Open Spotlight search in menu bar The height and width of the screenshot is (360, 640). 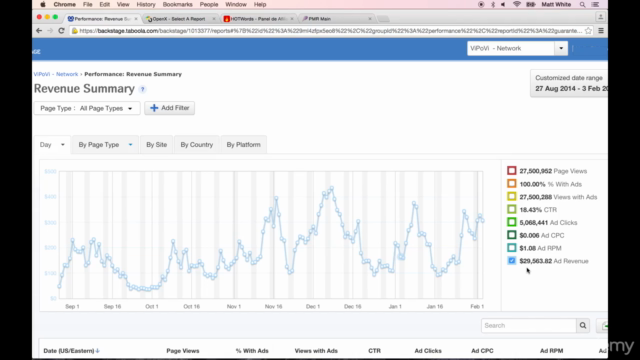582,4
